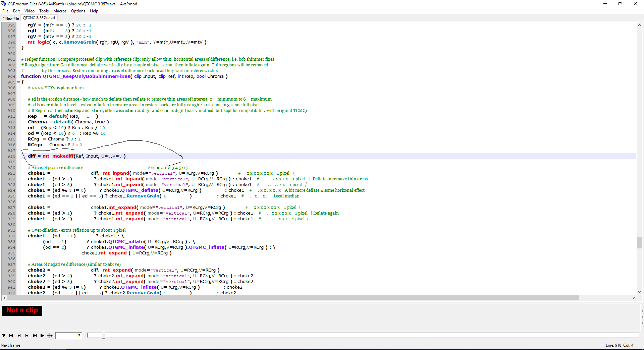This screenshot has height=350, width=644.
Task: Click the vertical scrollbar down arrow
Action: click(640, 292)
